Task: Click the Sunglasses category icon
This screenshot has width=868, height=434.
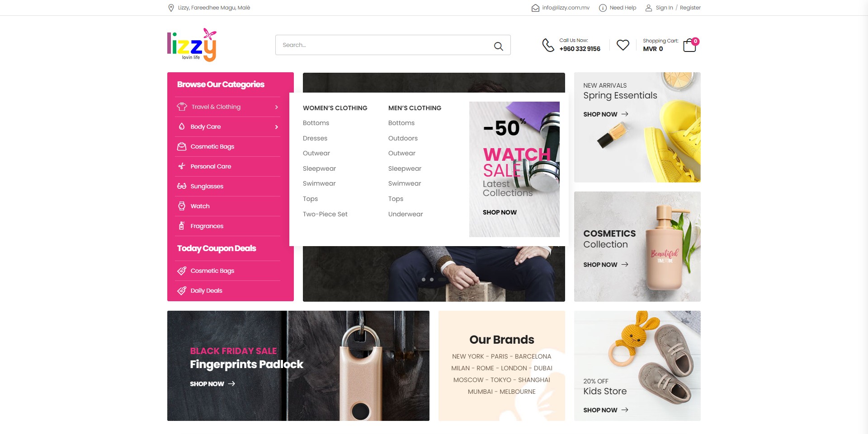Action: 182,186
